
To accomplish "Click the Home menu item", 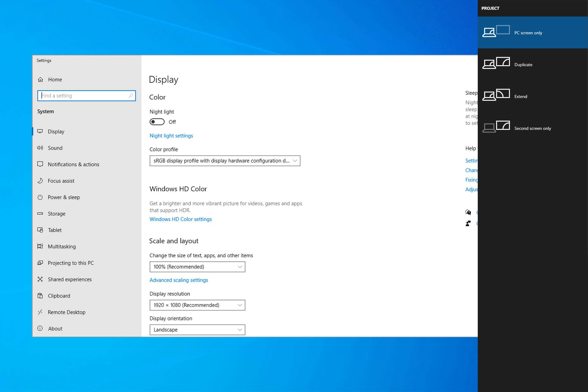I will point(55,79).
